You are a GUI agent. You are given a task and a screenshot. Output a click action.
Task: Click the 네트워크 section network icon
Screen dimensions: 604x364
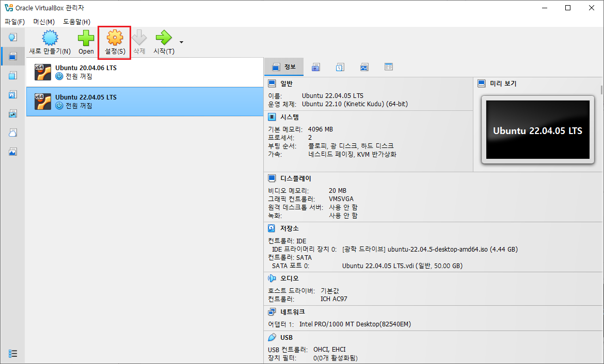pos(272,312)
